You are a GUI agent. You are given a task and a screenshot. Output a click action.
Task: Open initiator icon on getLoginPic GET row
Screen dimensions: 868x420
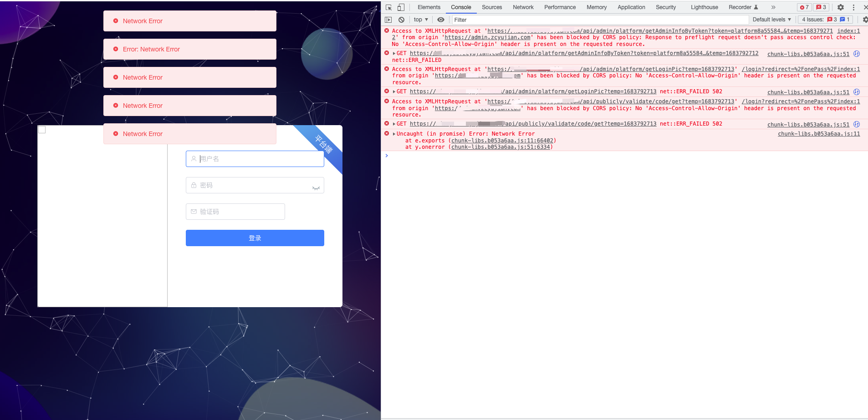pyautogui.click(x=857, y=92)
